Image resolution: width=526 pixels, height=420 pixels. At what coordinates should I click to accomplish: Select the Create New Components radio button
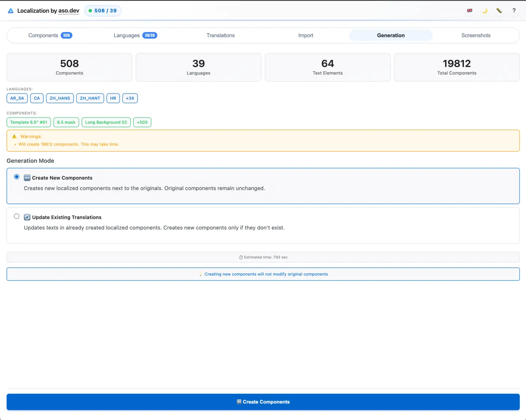click(x=17, y=177)
